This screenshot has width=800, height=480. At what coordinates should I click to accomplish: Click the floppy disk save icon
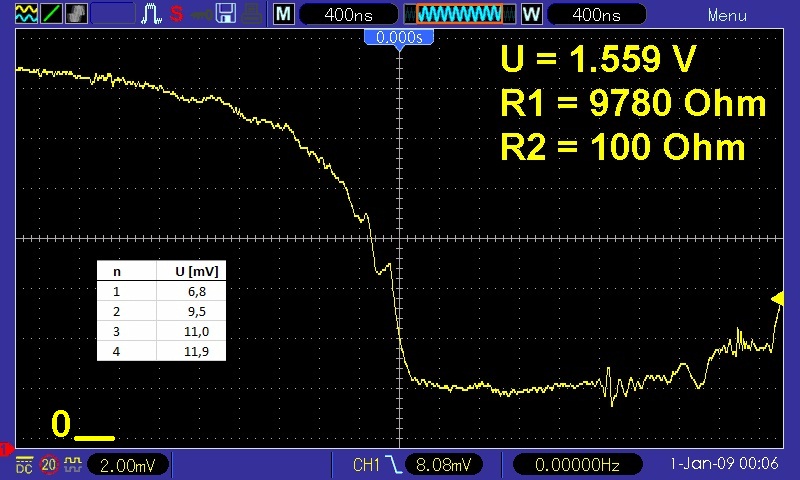point(226,14)
